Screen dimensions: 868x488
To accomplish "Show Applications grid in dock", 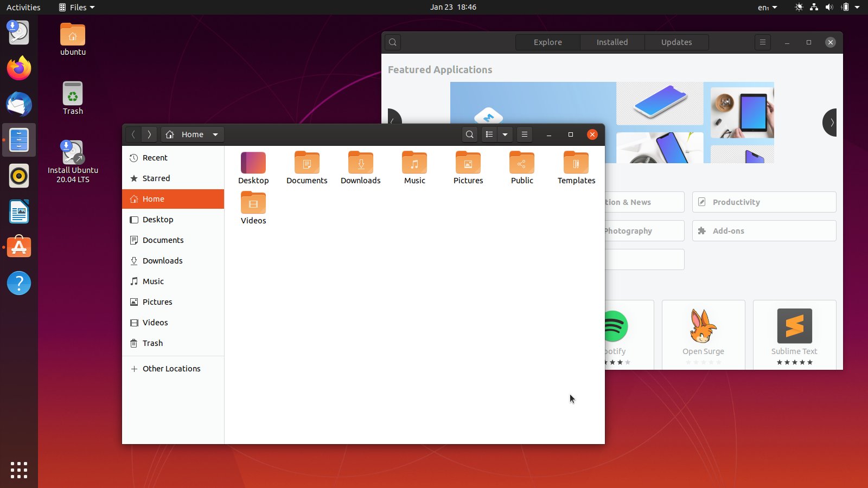I will (x=19, y=470).
